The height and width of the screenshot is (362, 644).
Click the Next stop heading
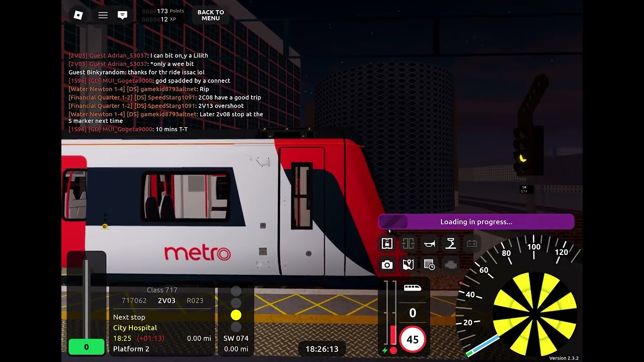129,317
